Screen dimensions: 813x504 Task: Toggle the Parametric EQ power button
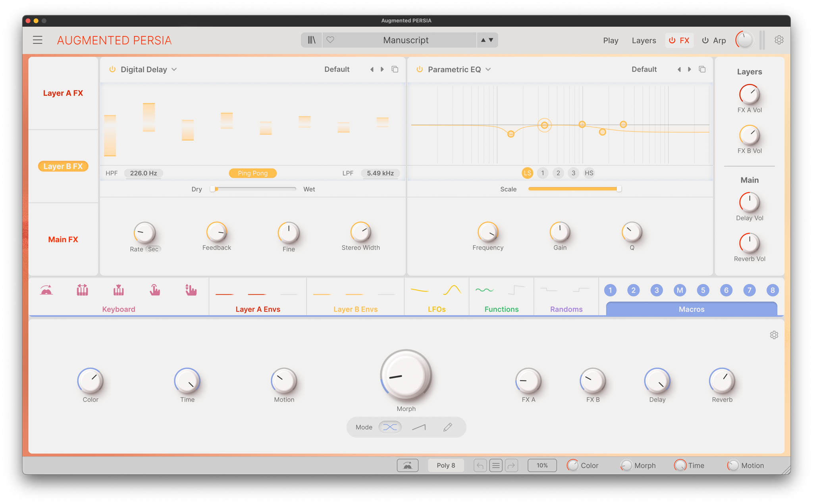420,69
